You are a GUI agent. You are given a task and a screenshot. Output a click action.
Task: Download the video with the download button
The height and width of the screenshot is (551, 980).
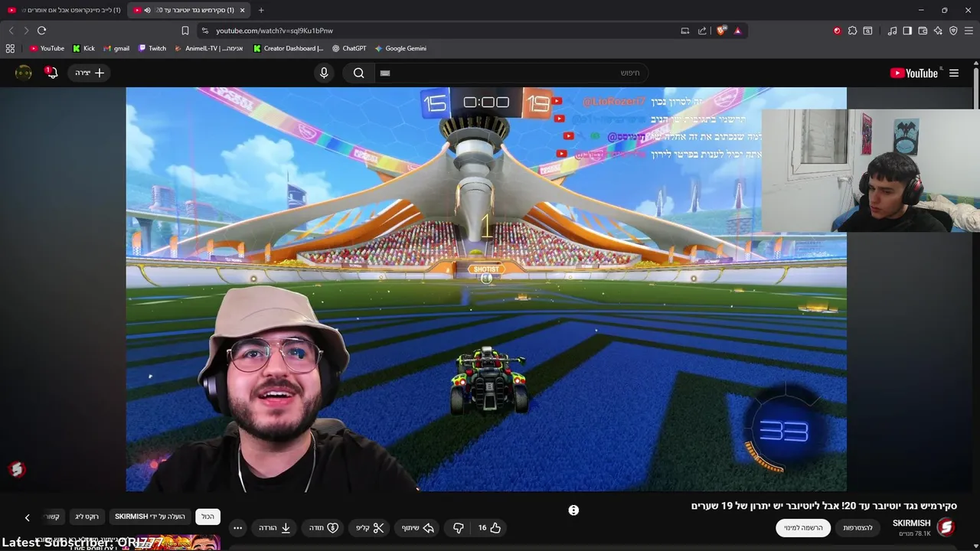pos(274,528)
